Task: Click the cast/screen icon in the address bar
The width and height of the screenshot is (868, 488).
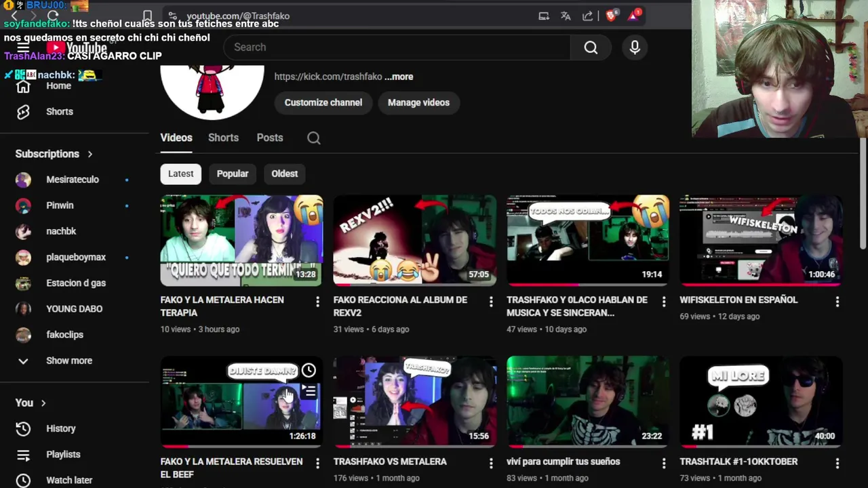Action: pyautogui.click(x=543, y=16)
